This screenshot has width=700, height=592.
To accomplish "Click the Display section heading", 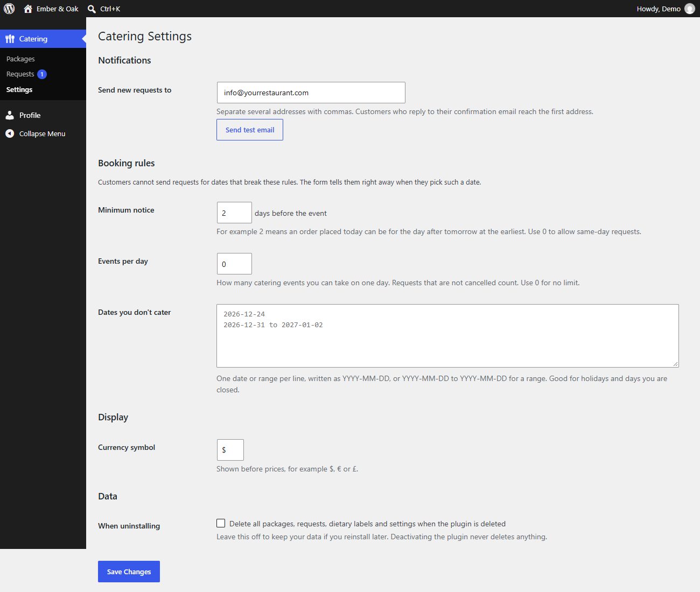I will tap(113, 417).
